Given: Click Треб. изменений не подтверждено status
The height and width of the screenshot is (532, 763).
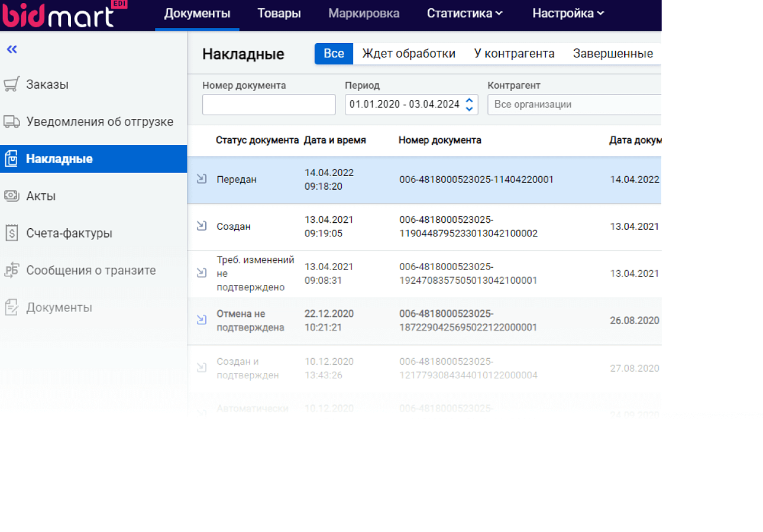Looking at the screenshot, I should tap(256, 273).
